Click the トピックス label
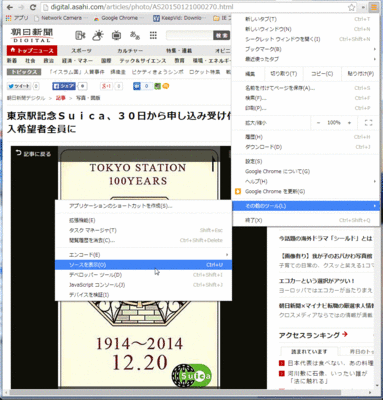Viewport: 383px width, 400px height. 24,72
